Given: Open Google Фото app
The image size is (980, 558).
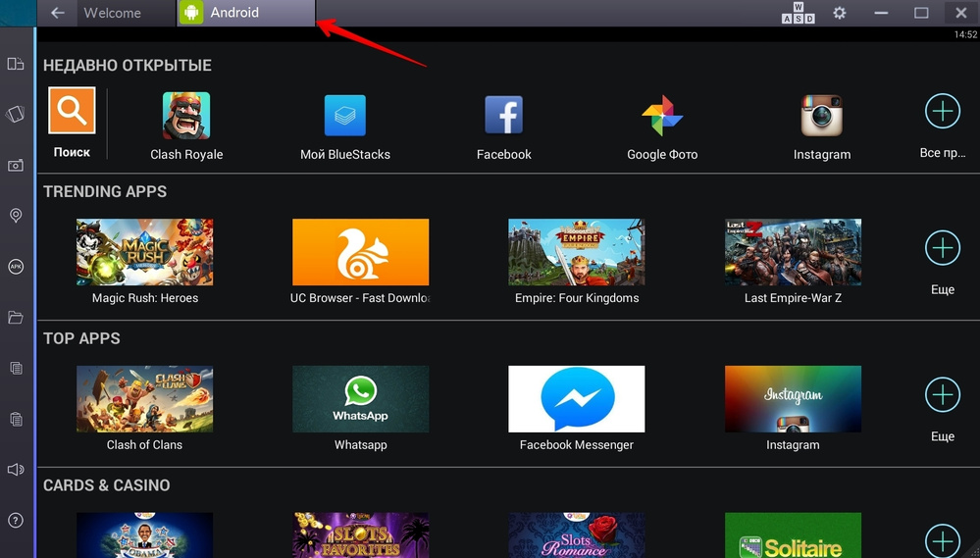Looking at the screenshot, I should (662, 116).
